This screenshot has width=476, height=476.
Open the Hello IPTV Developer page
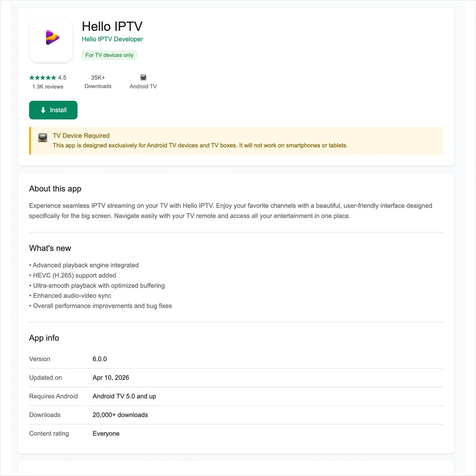(x=112, y=39)
